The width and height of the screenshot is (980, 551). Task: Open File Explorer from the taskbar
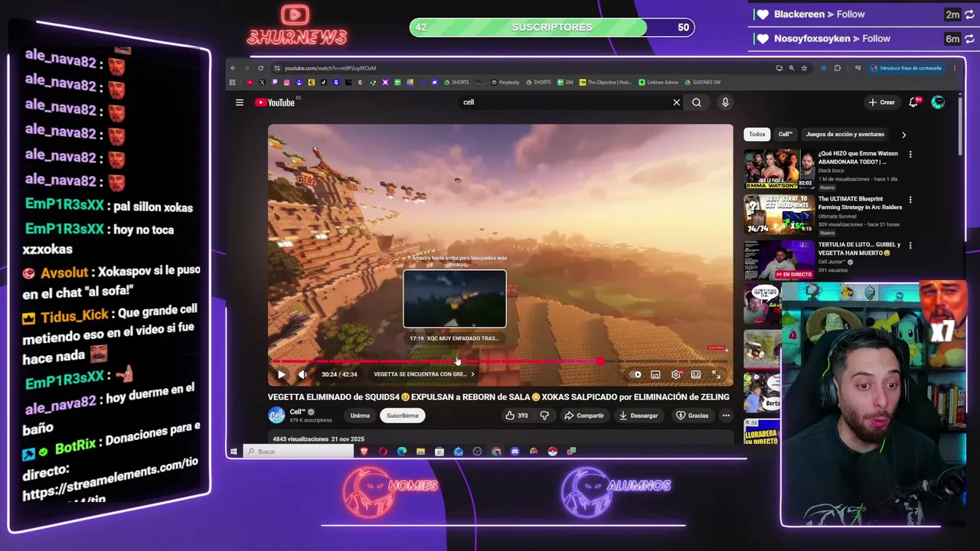tap(420, 452)
